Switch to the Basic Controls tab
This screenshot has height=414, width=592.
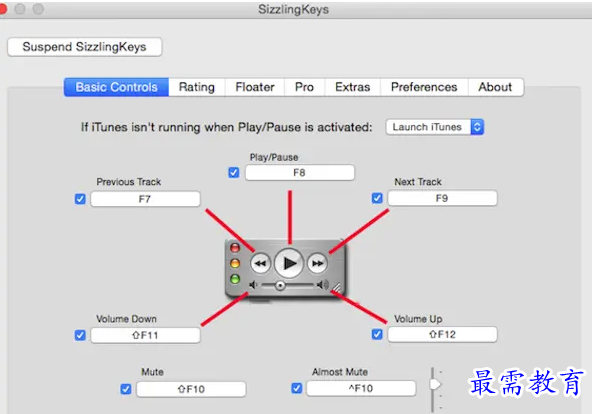116,87
